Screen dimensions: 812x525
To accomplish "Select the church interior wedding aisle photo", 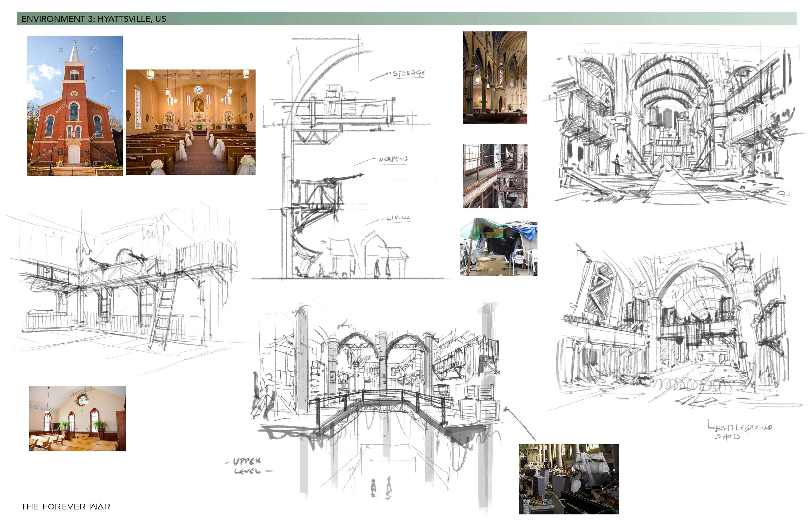I will click(190, 122).
